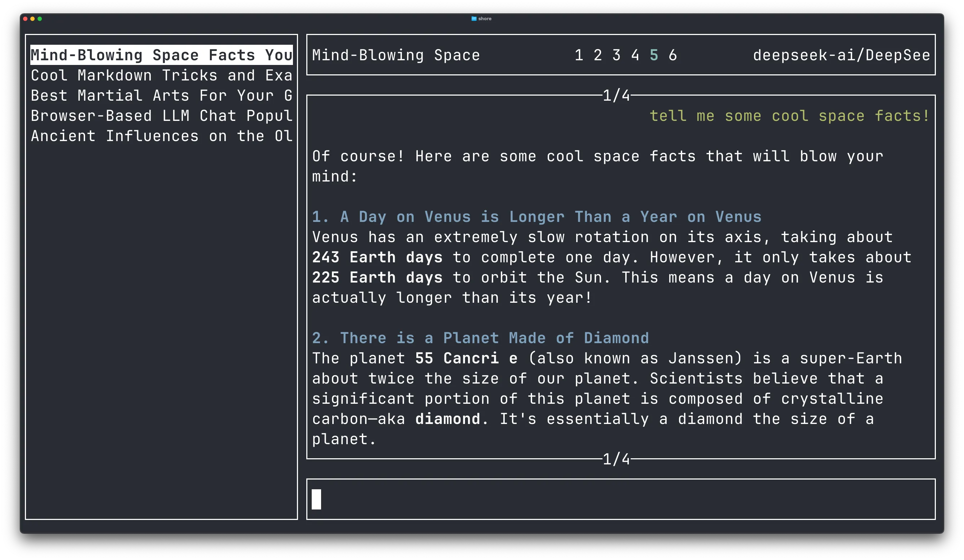Click the blue folder icon in the title bar
The image size is (964, 560).
(474, 18)
